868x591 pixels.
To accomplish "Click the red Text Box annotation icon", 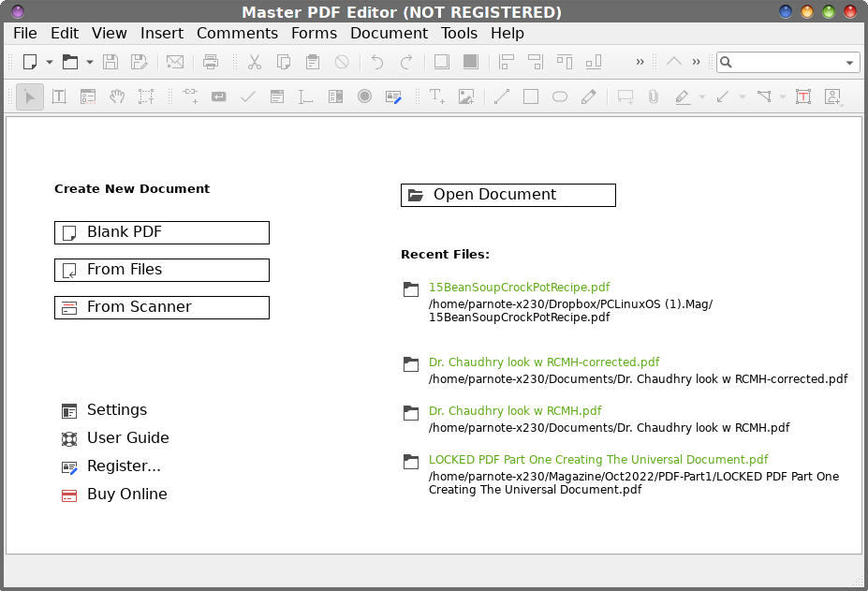I will click(x=803, y=96).
